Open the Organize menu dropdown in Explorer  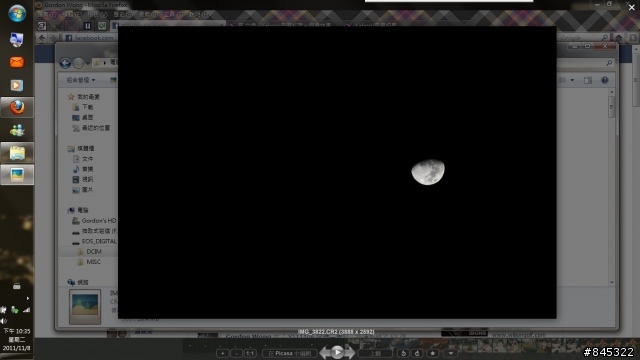coord(81,80)
